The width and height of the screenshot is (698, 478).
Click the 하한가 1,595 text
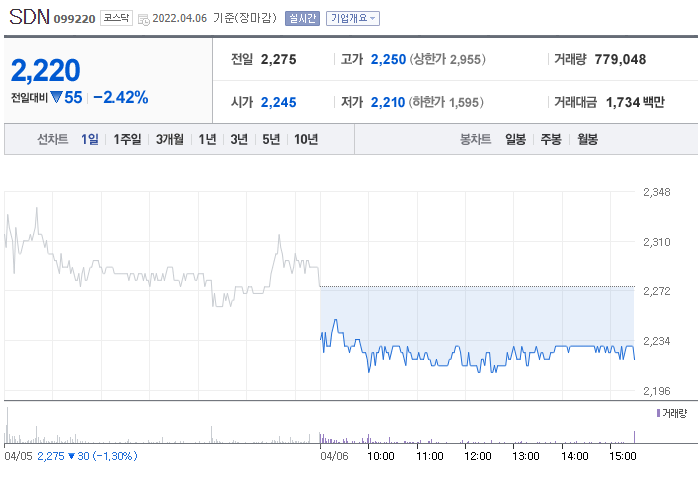tap(446, 102)
